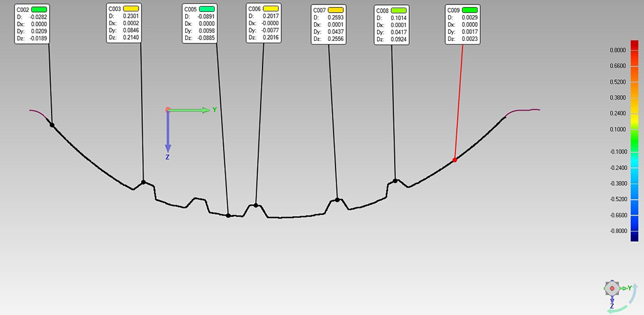Click the yellow swatch in the C007 label
644x315 pixels.
pyautogui.click(x=336, y=11)
